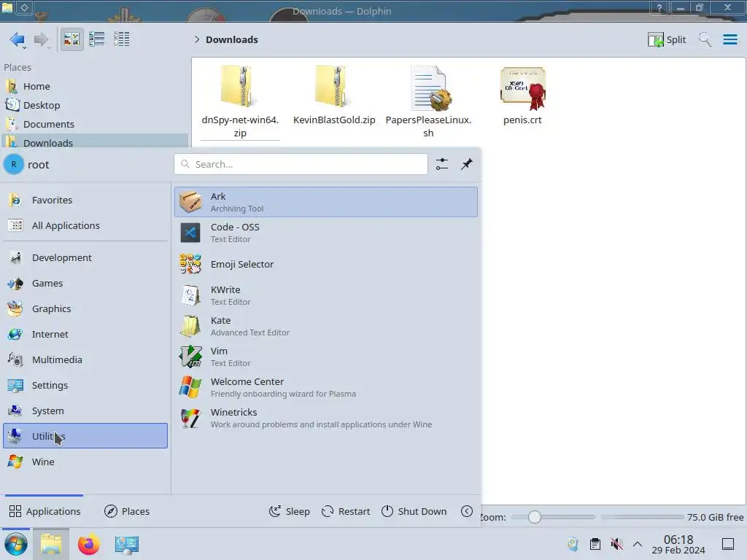
Task: Select dnSpy-net-win64.zip file
Action: 239,101
